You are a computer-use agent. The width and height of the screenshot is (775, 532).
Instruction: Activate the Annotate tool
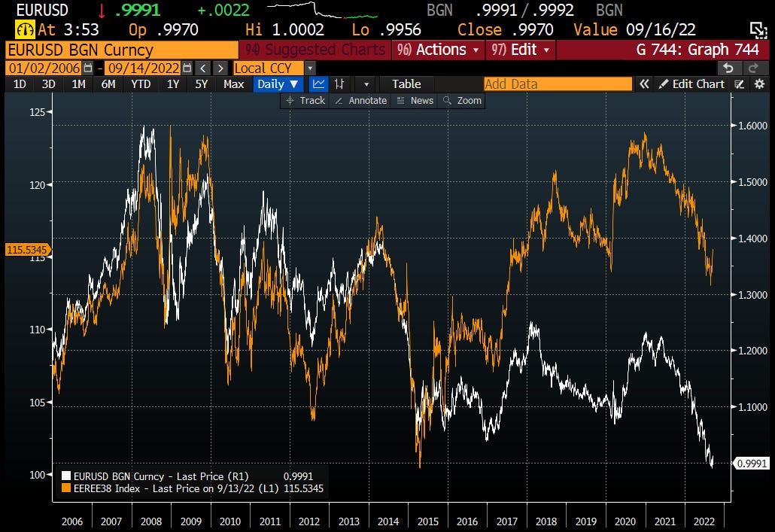point(360,100)
